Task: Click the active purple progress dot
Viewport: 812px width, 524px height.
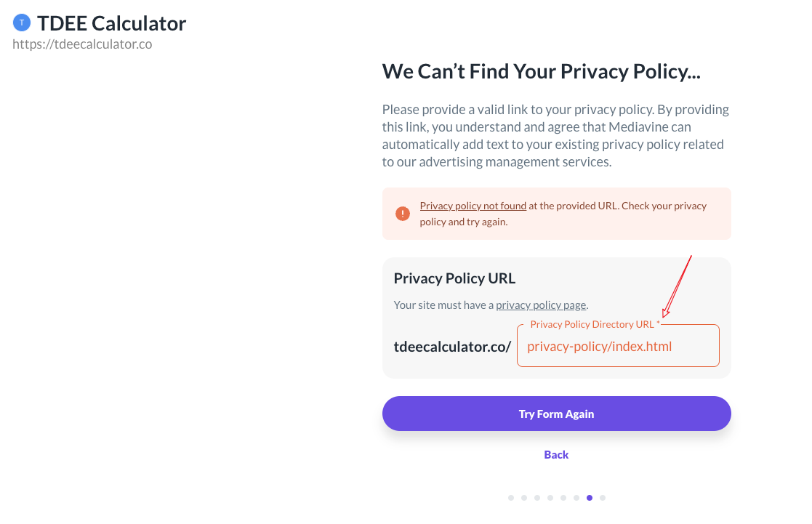Action: [x=590, y=498]
